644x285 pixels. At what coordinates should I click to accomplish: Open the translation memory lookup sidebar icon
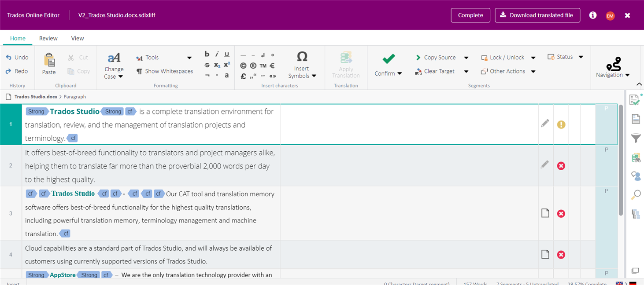point(636,157)
